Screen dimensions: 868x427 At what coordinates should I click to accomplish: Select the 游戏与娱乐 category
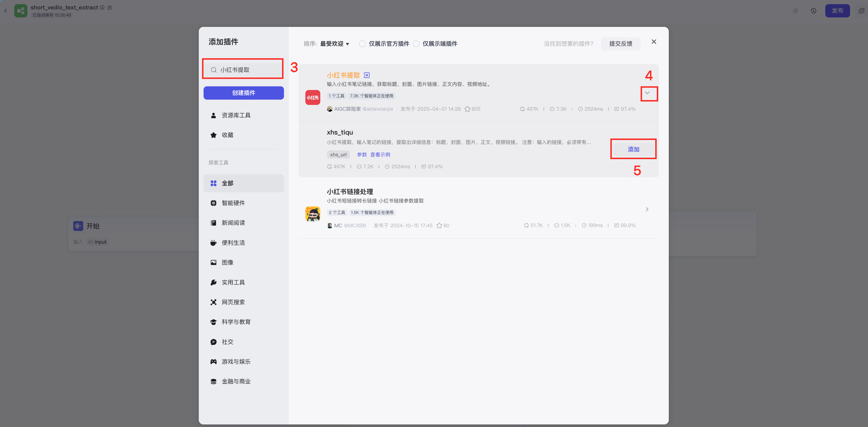click(244, 362)
